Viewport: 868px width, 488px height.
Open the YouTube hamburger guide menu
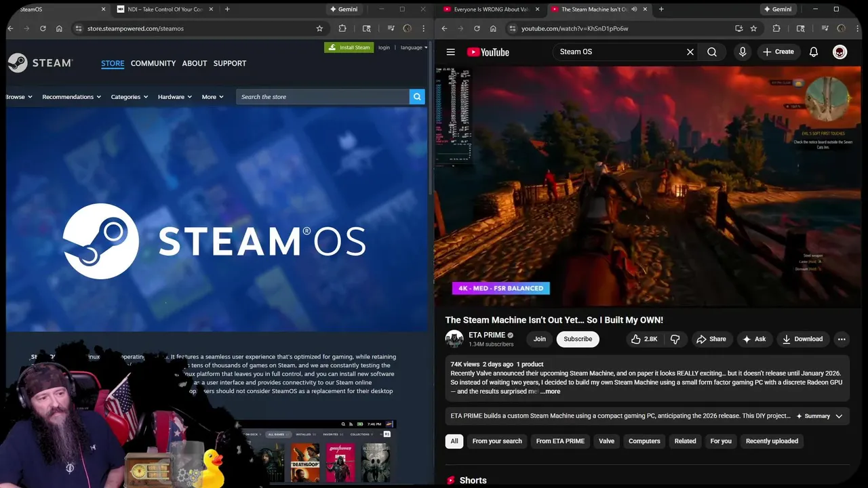coord(450,52)
